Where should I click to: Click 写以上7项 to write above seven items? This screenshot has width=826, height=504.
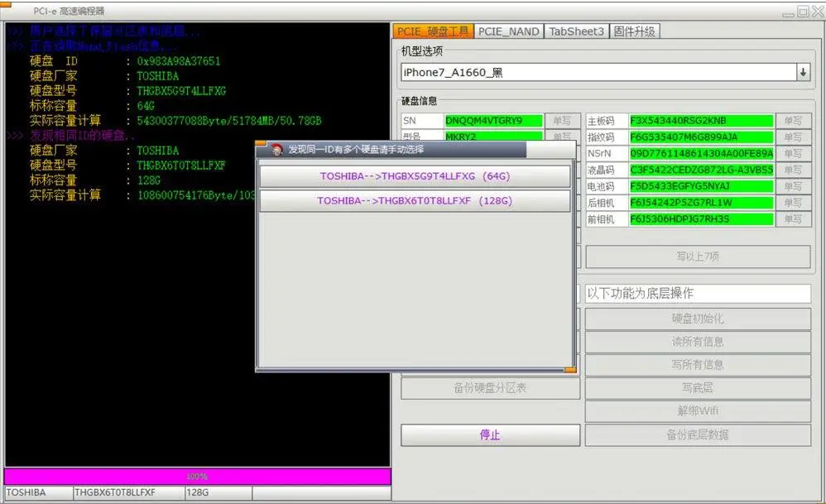pyautogui.click(x=697, y=257)
